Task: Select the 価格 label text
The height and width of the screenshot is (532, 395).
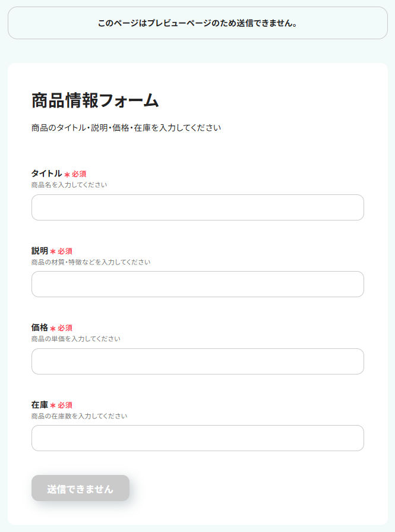Action: pos(39,328)
